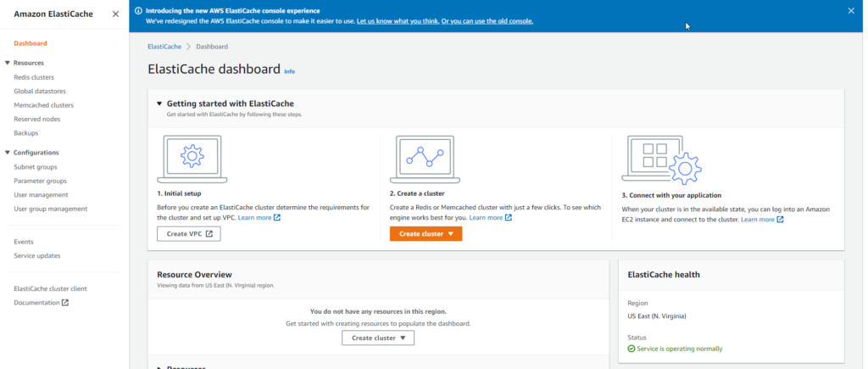Dismiss the new console experience banner
The image size is (868, 369).
coord(851,10)
